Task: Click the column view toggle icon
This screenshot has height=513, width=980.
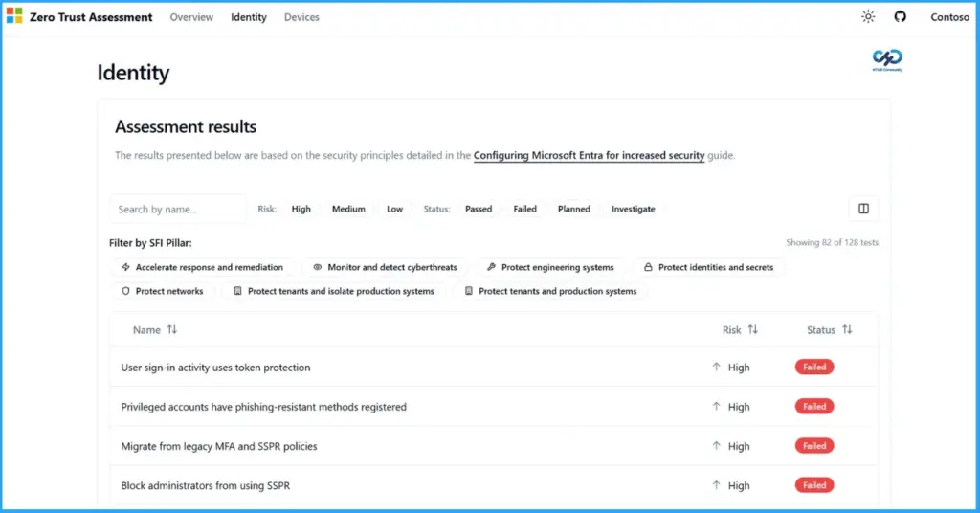Action: [863, 209]
